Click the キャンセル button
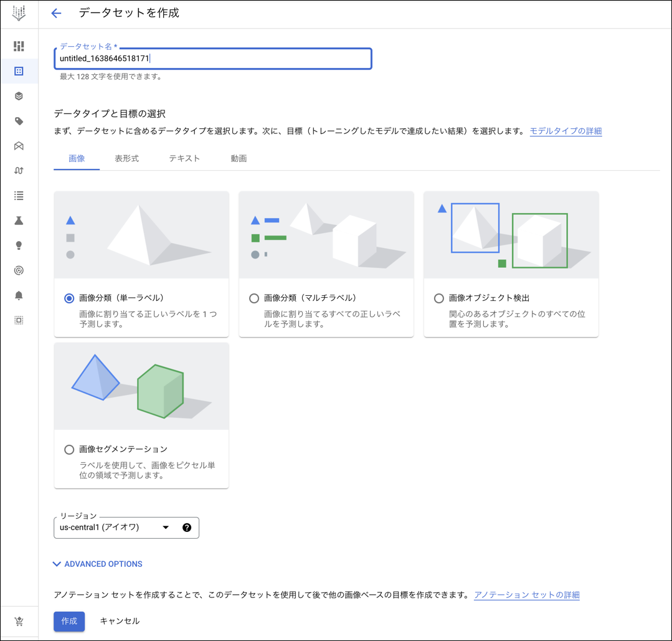 click(x=120, y=621)
